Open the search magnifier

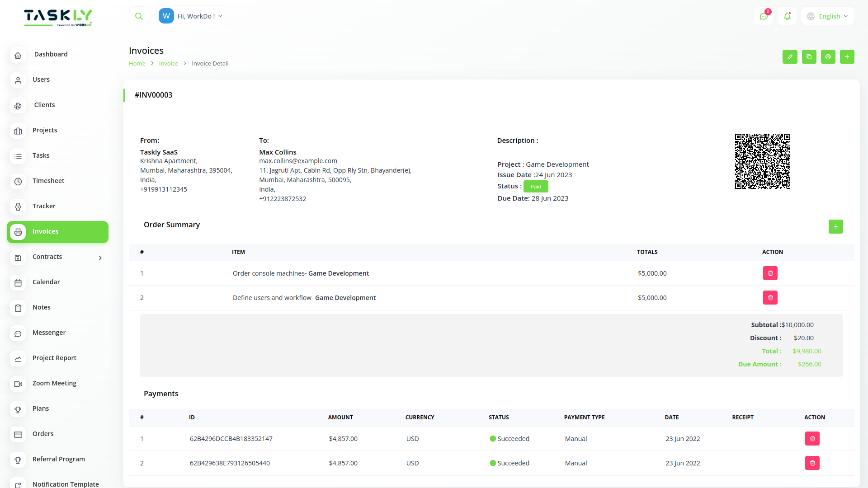[x=139, y=15]
